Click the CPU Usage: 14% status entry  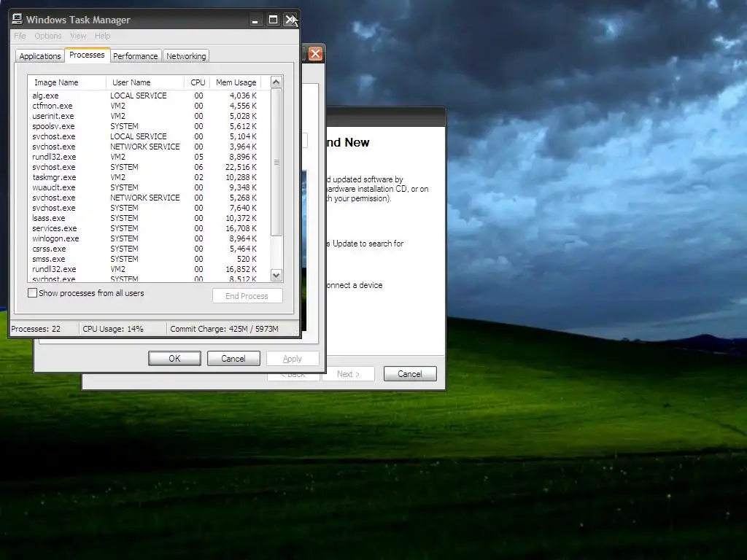point(123,329)
